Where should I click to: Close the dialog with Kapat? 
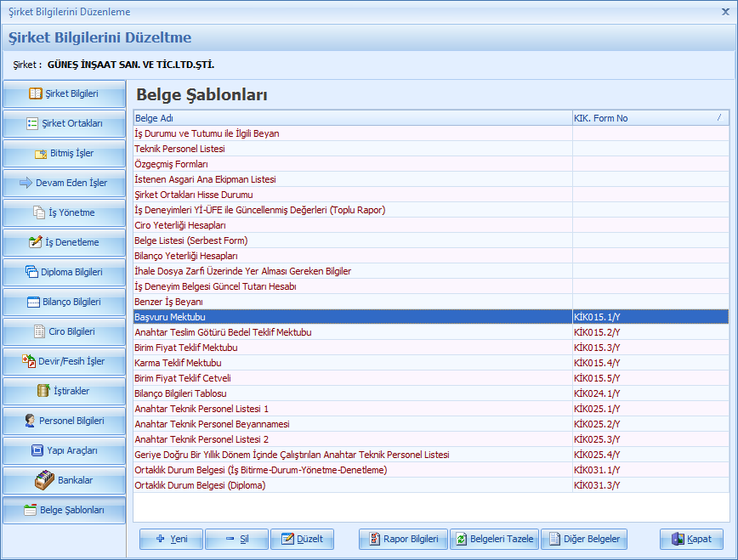pyautogui.click(x=691, y=539)
